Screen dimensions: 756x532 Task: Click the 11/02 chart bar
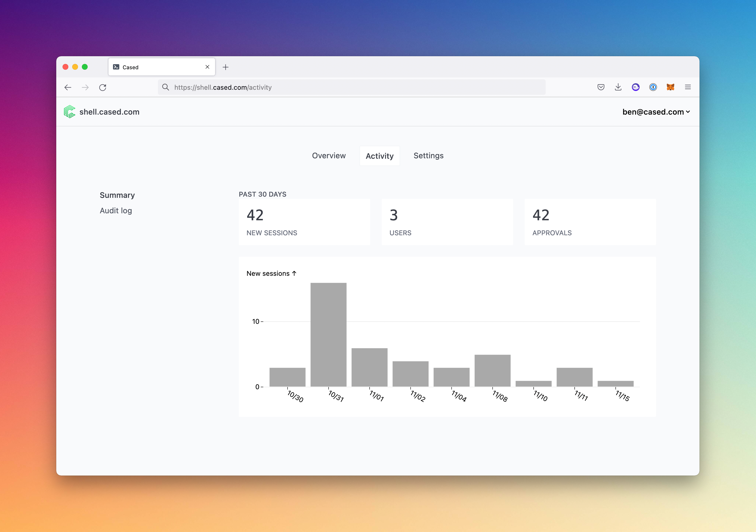click(x=411, y=374)
